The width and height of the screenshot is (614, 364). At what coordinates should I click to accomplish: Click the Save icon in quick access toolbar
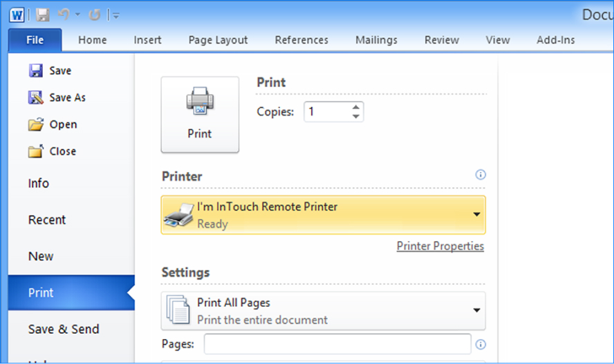(42, 14)
